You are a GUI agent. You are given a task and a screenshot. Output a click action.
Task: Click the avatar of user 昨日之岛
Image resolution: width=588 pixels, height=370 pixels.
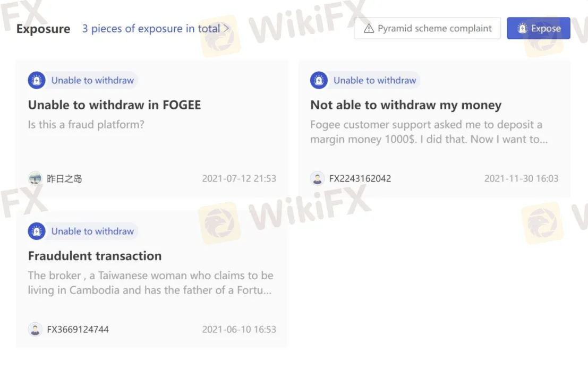click(x=35, y=178)
